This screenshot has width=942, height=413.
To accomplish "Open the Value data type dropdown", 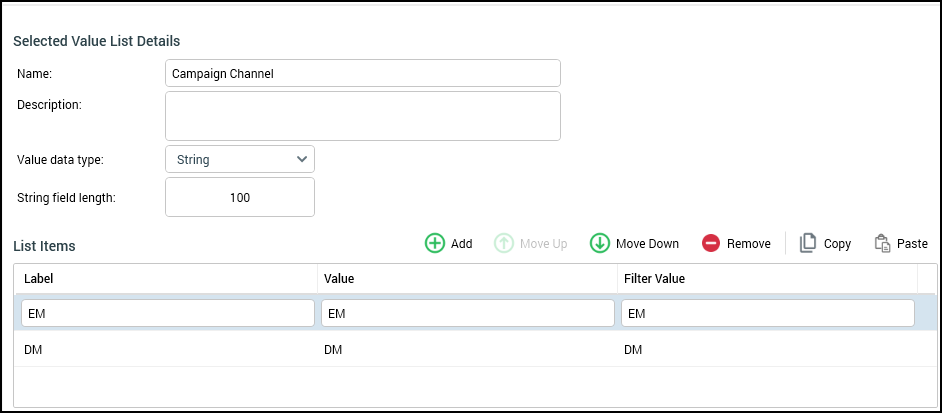I will [x=239, y=159].
